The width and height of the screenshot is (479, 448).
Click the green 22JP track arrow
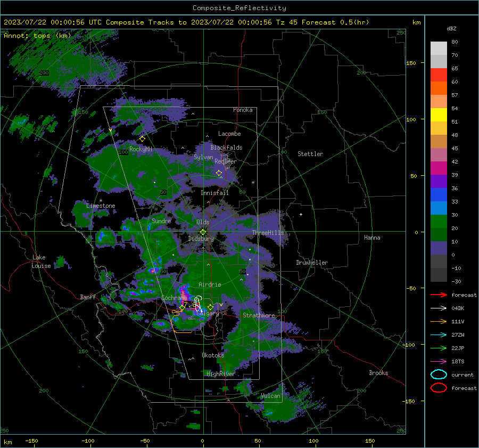(x=439, y=348)
